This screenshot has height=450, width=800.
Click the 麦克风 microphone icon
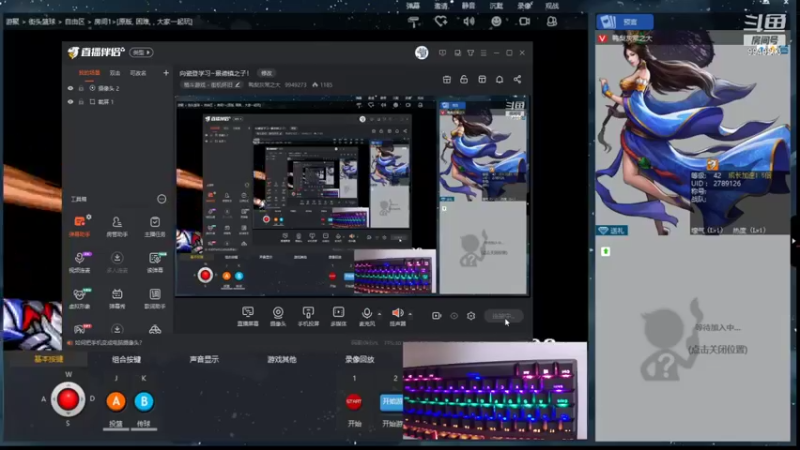click(366, 313)
